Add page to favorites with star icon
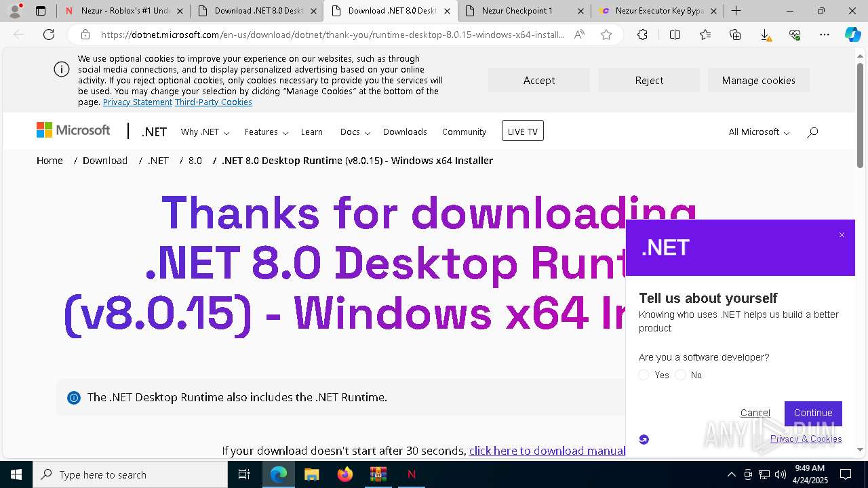The width and height of the screenshot is (868, 488). click(606, 35)
